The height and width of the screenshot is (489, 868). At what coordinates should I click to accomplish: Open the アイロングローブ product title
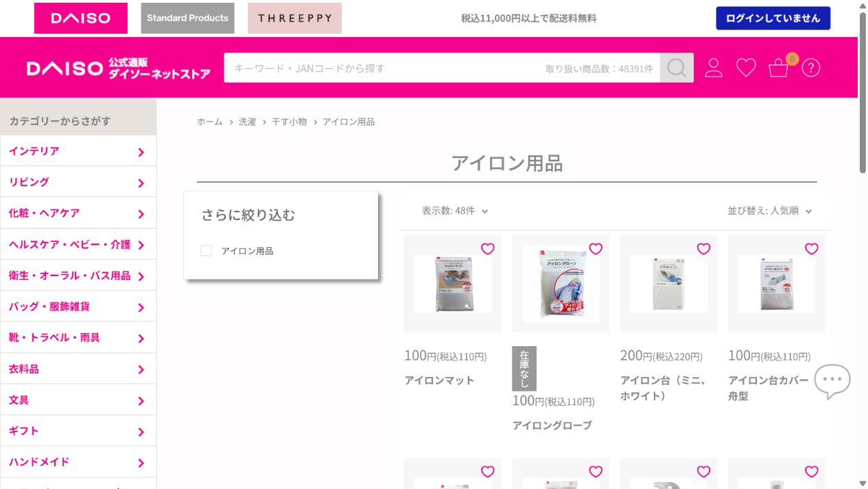[552, 426]
